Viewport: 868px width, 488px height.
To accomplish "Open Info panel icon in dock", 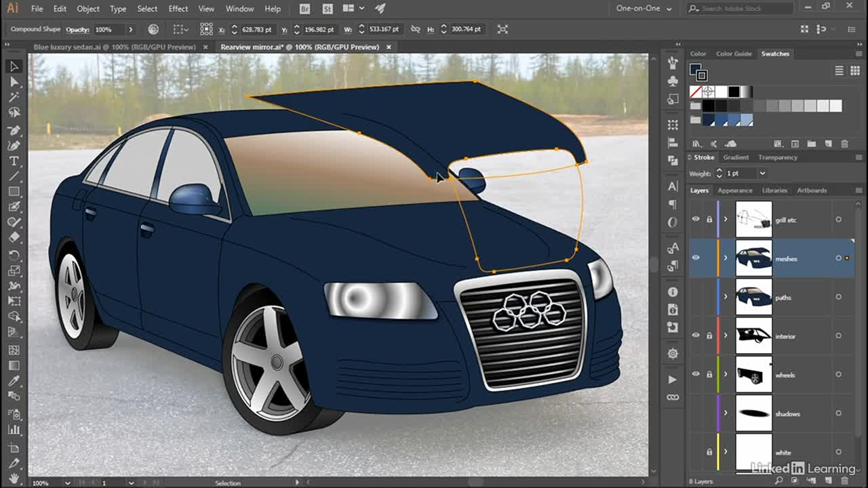I will [673, 291].
